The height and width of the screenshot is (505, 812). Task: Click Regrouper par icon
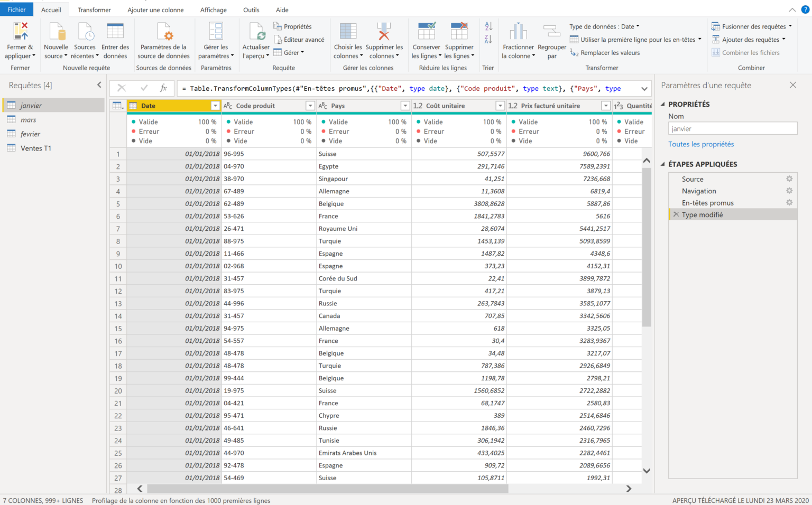coord(552,31)
